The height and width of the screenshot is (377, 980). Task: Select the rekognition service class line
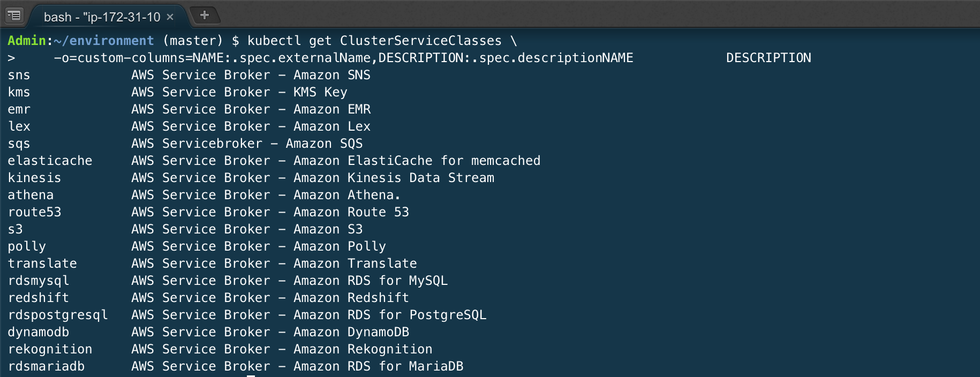(50, 349)
